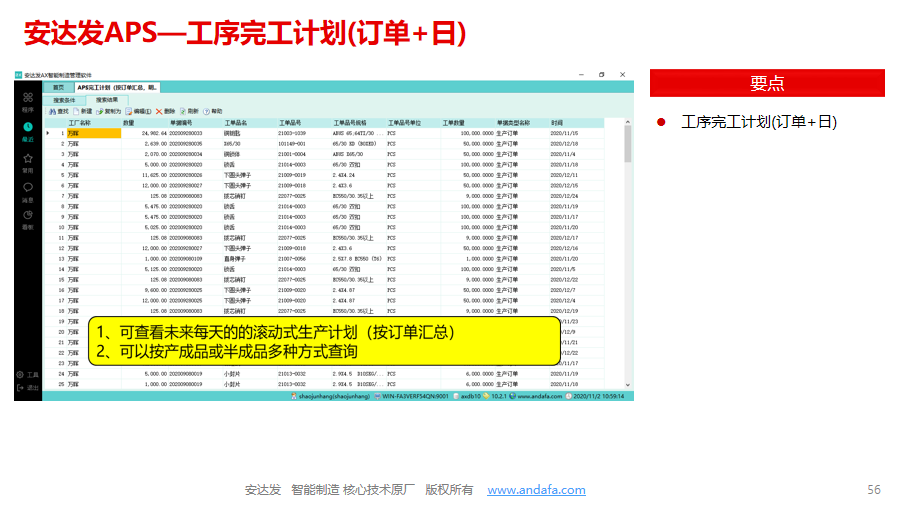Switch to the 搜索条件 tab
The image size is (907, 509).
click(64, 100)
